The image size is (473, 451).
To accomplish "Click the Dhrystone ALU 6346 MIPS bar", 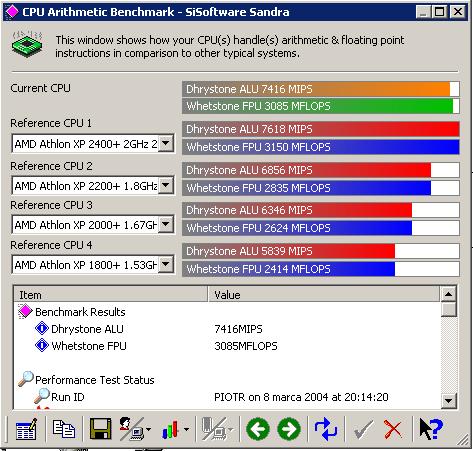I will 321,210.
